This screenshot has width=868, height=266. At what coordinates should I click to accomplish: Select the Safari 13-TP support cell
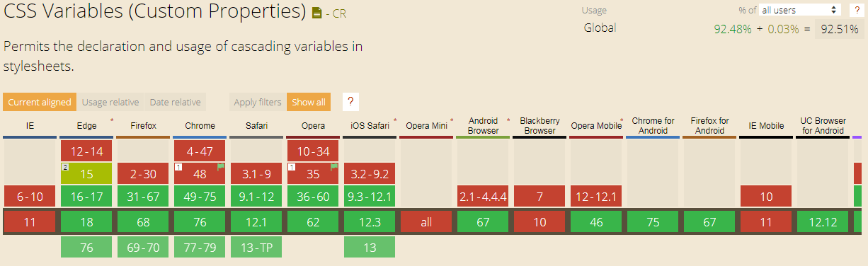tap(256, 247)
